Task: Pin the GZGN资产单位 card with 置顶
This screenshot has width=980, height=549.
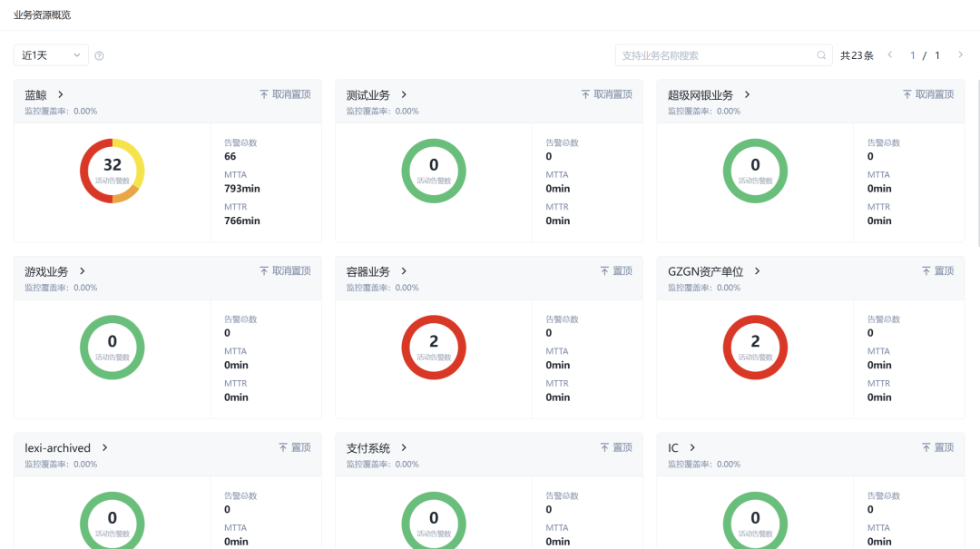Action: pos(937,270)
